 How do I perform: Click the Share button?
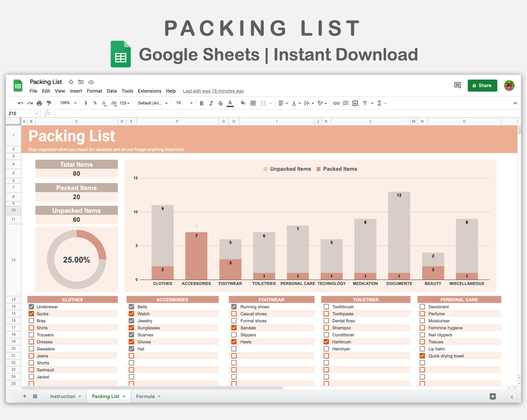(x=482, y=85)
